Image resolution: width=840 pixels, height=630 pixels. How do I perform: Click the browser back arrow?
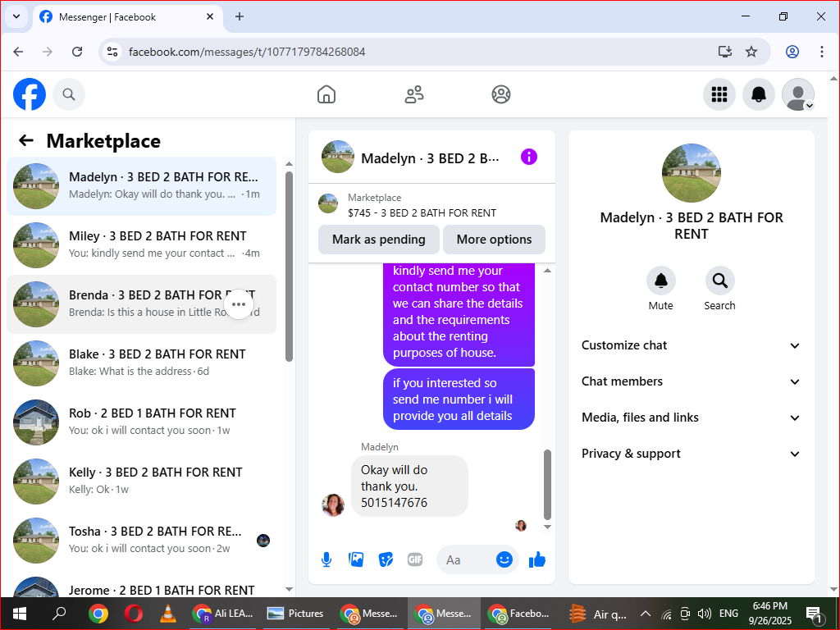click(x=18, y=52)
